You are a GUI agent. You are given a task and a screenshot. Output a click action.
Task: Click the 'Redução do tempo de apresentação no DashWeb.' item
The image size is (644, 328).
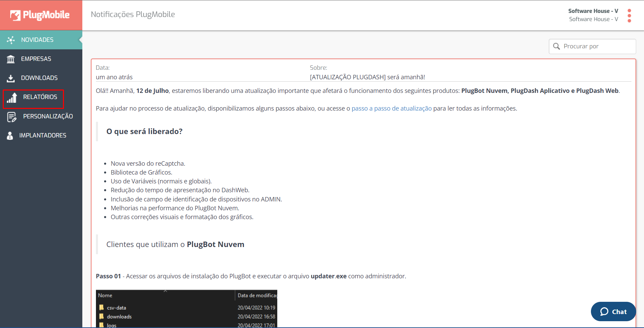pyautogui.click(x=180, y=190)
